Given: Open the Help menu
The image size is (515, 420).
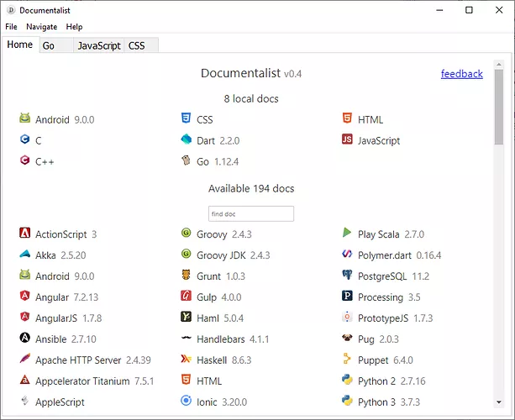Looking at the screenshot, I should (74, 27).
